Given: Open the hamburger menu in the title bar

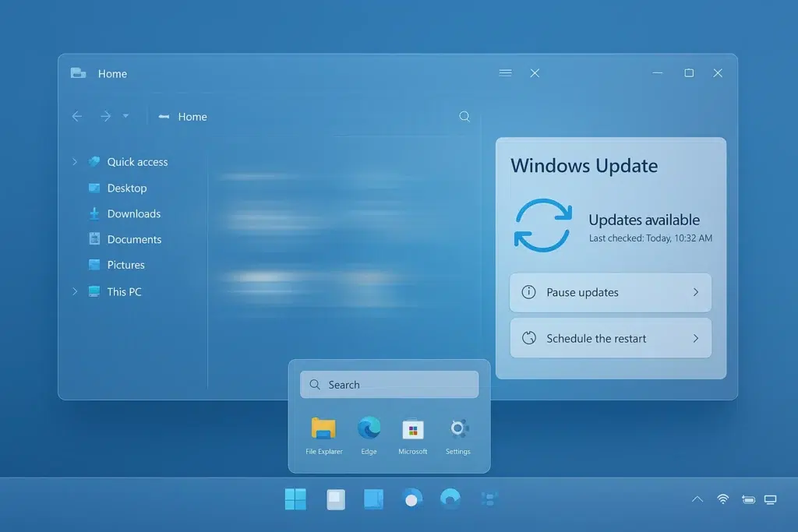Looking at the screenshot, I should tap(505, 72).
